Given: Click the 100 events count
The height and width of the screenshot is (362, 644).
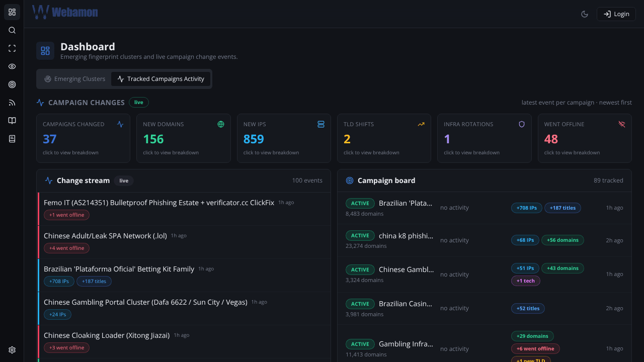Looking at the screenshot, I should tap(307, 180).
